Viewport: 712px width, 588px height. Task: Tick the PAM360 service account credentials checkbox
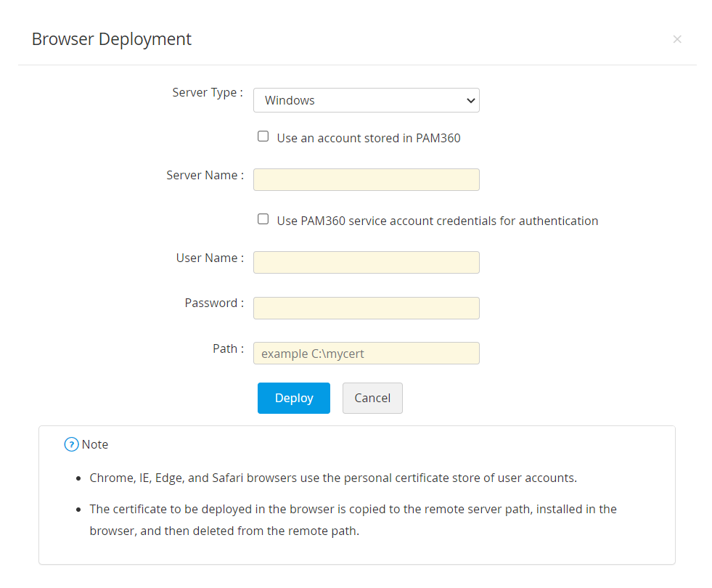pyautogui.click(x=263, y=219)
